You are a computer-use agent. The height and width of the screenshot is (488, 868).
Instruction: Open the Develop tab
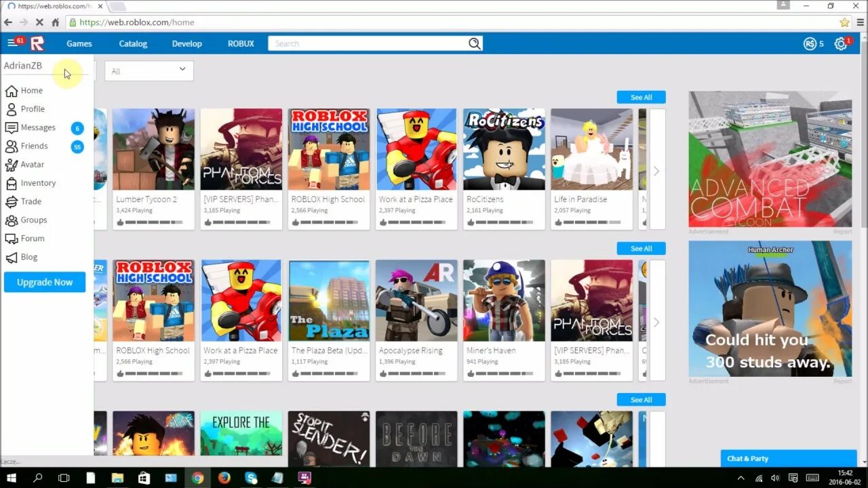point(187,43)
